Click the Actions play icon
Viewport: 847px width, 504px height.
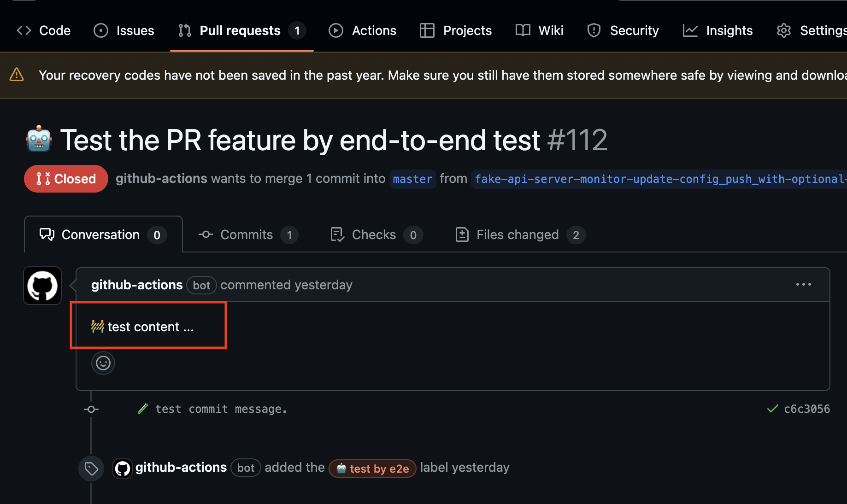tap(336, 30)
